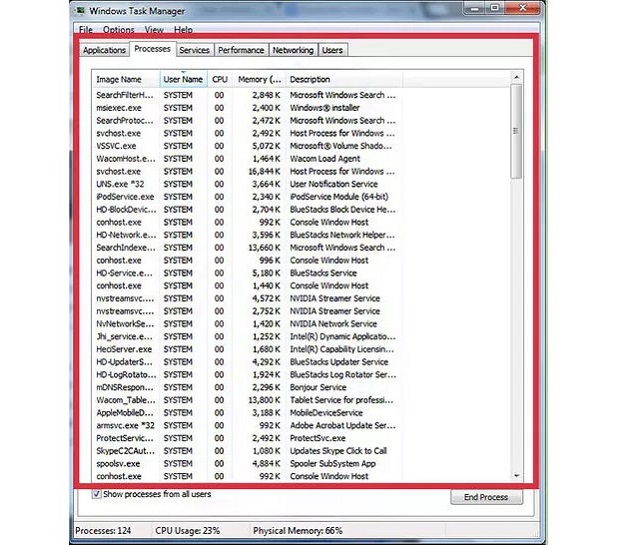Select the SkypeC2CAut... process

[x=247, y=451]
